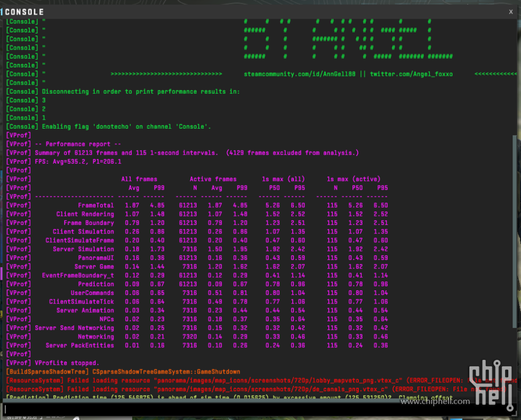The image size is (521, 420).
Task: Click the CONSOLE title bar label
Action: tap(24, 12)
